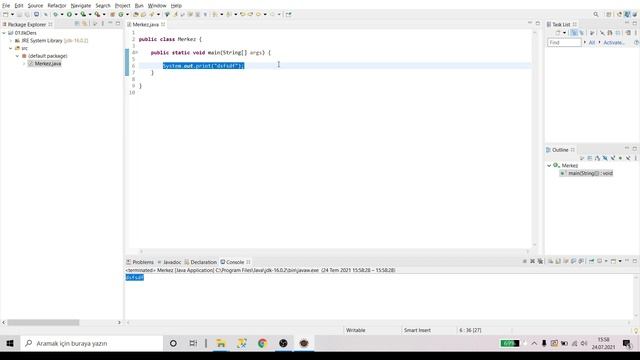Click the Eclipse icon in the taskbar
Viewport: 640px width, 360px height.
304,343
